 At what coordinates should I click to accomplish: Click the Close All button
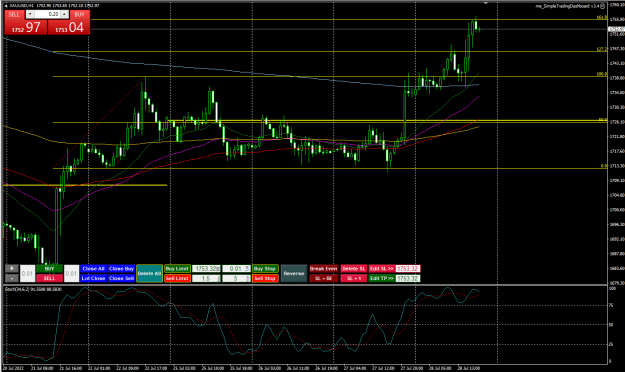[x=93, y=269]
